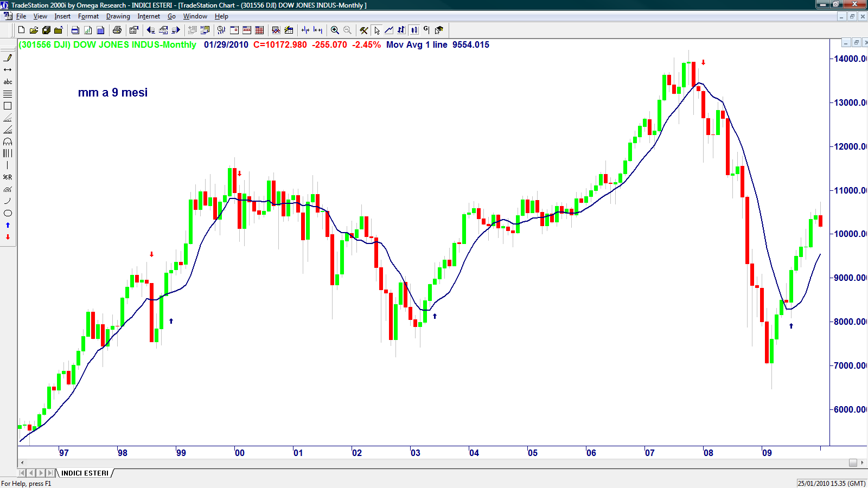Select the rectangle drawing tool
This screenshot has width=868, height=488.
click(8, 106)
